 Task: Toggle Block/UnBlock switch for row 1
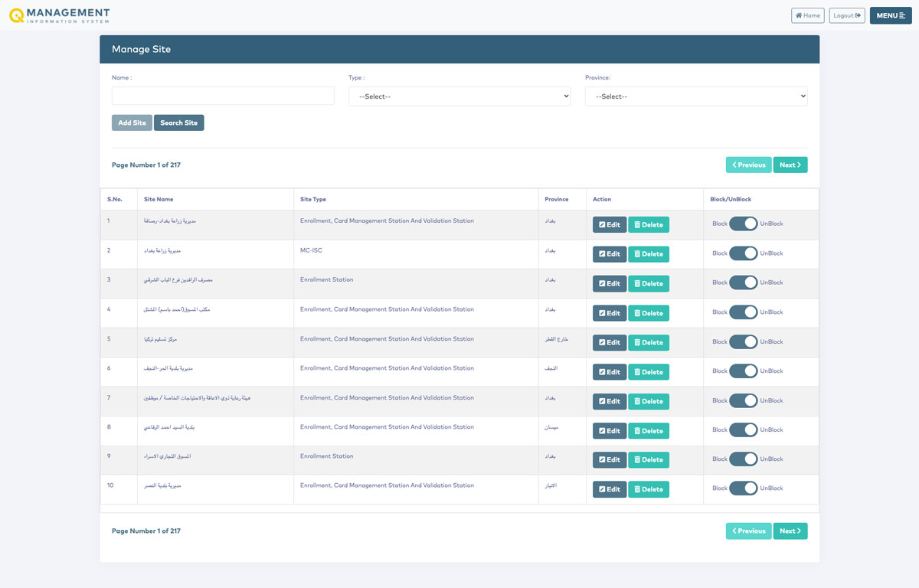pos(743,224)
